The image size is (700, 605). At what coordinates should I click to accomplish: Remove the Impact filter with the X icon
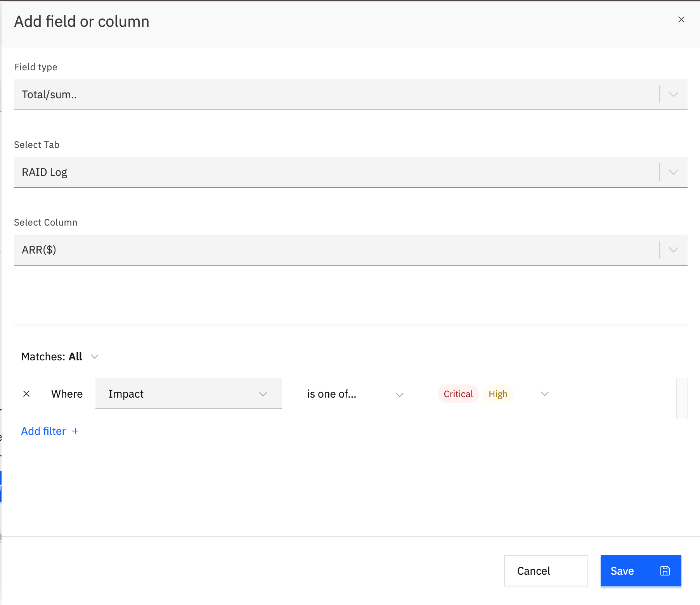point(26,394)
